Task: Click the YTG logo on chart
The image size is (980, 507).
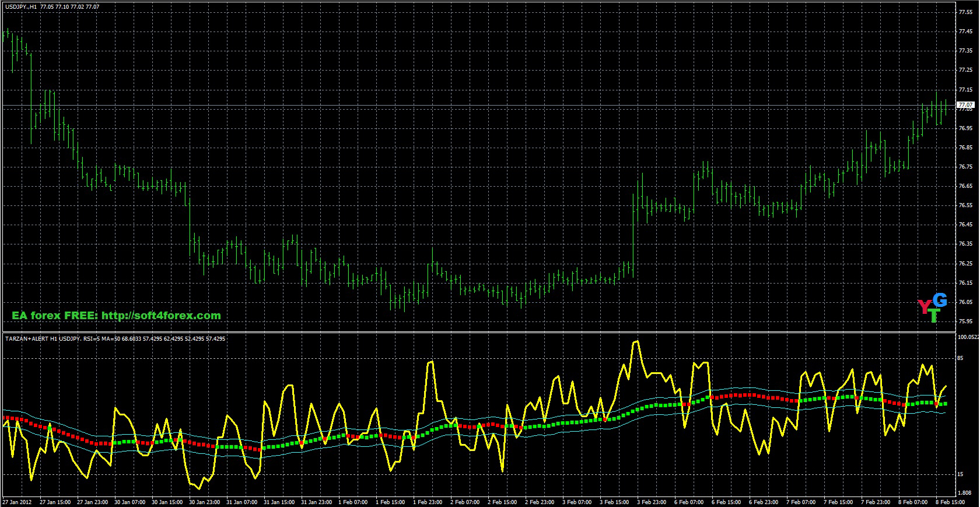Action: click(x=932, y=307)
